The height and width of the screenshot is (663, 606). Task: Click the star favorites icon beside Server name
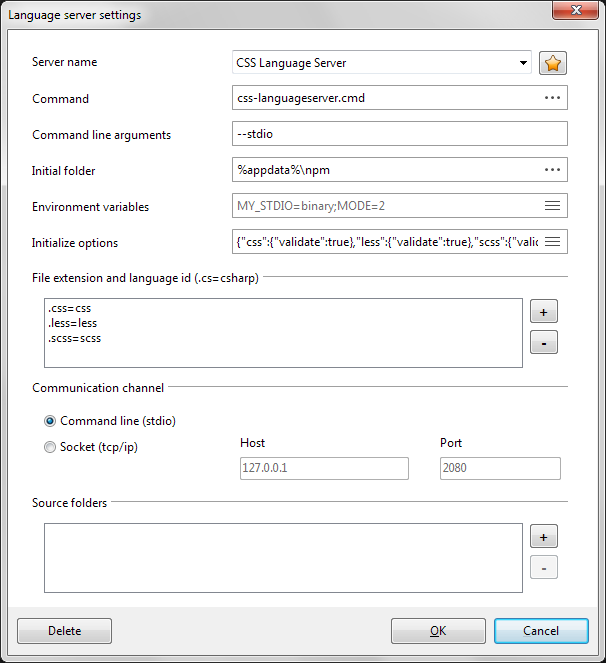553,64
